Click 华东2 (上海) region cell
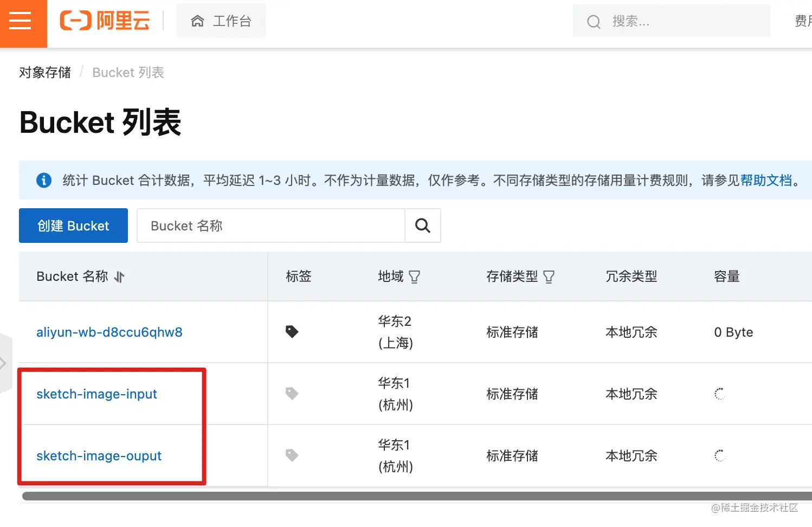 [x=396, y=332]
